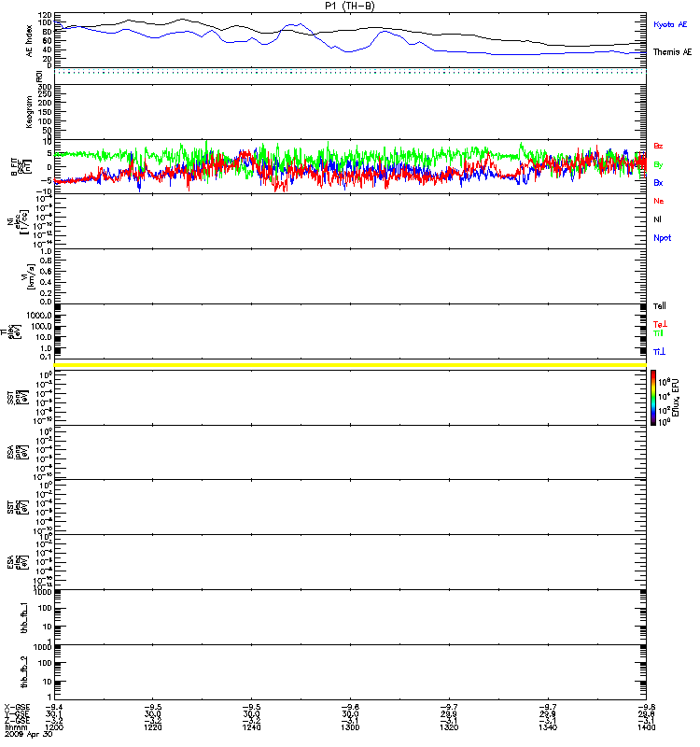This screenshot has height=747, width=700.
Task: Click the Eflux color bar scale
Action: point(653,398)
